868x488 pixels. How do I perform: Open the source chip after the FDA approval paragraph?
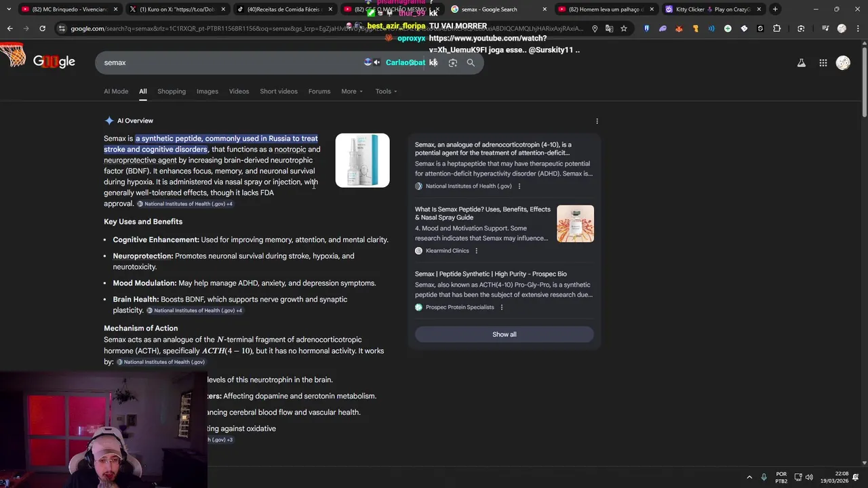[x=184, y=204]
